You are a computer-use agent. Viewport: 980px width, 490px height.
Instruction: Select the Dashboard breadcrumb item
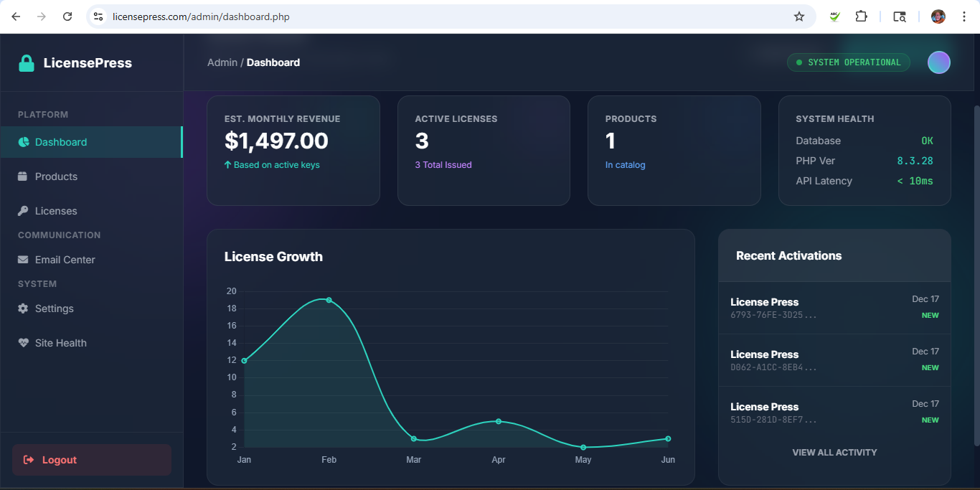pos(273,62)
